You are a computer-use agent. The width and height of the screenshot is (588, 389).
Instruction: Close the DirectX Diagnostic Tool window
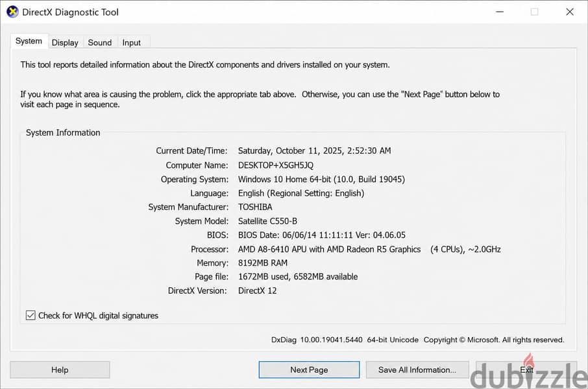pos(570,12)
